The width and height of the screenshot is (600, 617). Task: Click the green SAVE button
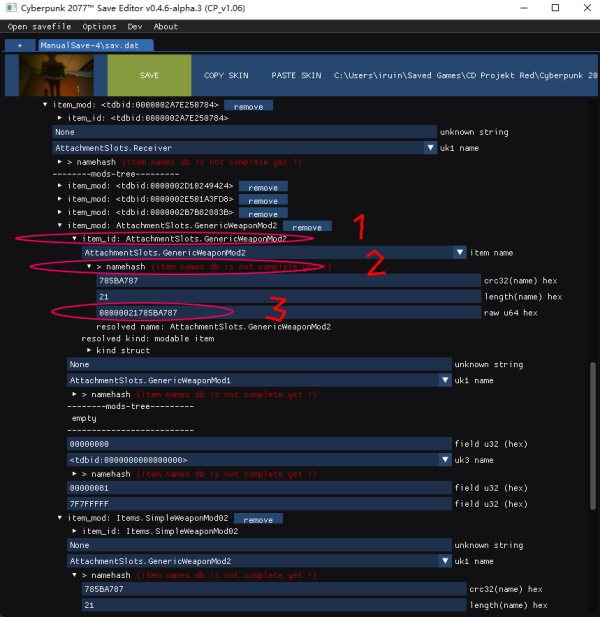[149, 75]
